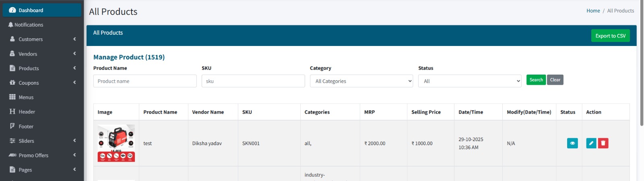This screenshot has height=181, width=644.
Task: Click the Footer icon in sidebar
Action: point(12,126)
